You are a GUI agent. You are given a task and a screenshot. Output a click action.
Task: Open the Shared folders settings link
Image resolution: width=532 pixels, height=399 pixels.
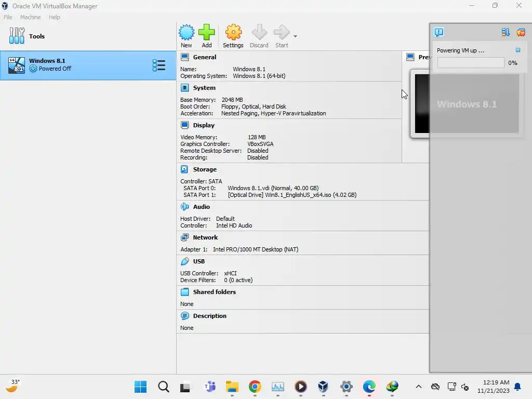coord(215,292)
